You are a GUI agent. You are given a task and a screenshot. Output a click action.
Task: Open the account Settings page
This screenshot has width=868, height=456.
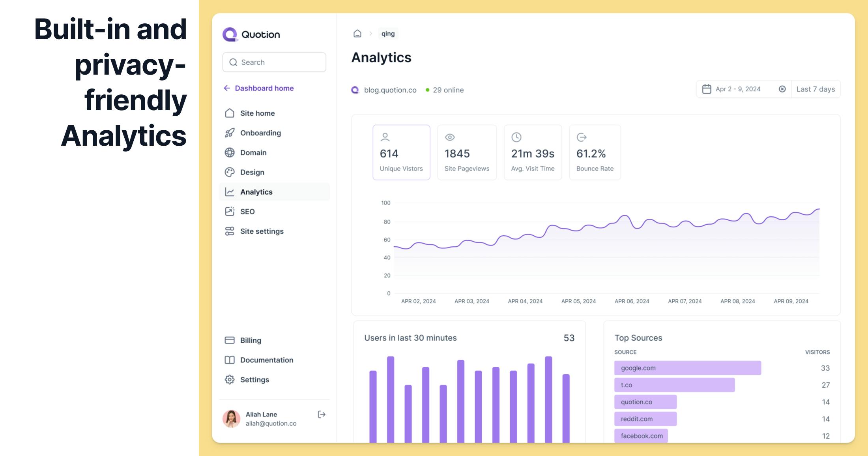pos(274,380)
